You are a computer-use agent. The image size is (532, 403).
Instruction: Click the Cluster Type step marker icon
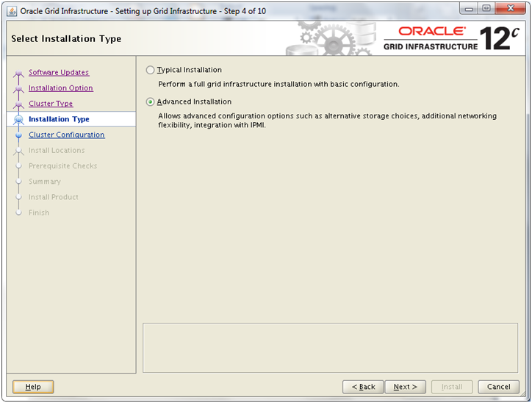18,104
